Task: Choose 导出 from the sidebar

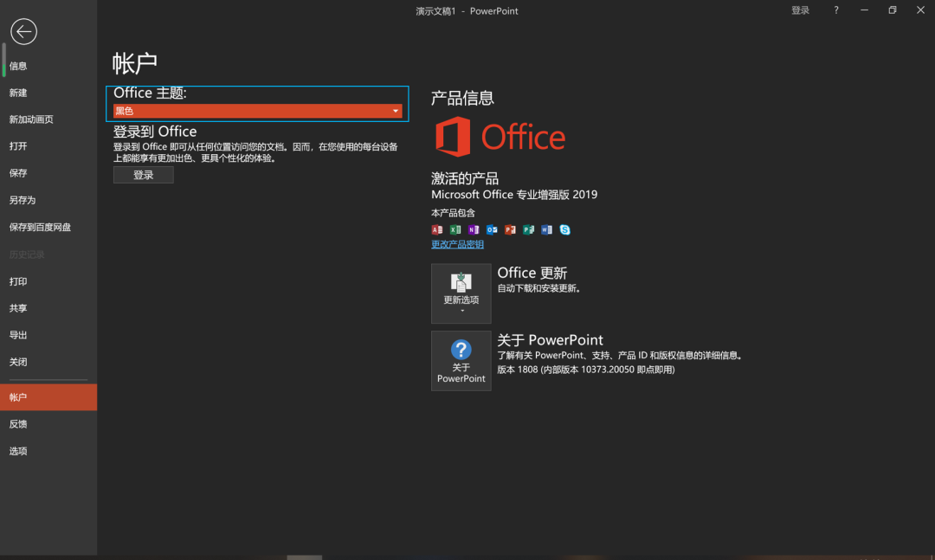Action: [x=48, y=335]
